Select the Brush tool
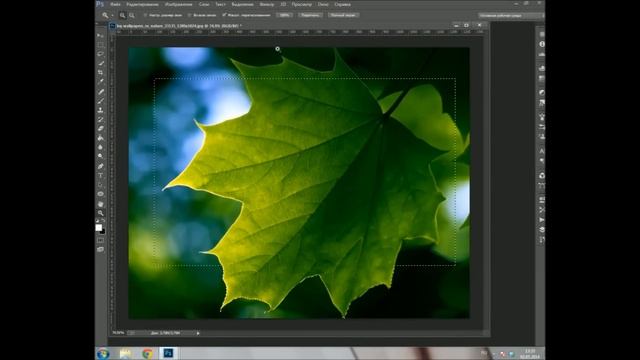This screenshot has width=640, height=360. tap(100, 100)
